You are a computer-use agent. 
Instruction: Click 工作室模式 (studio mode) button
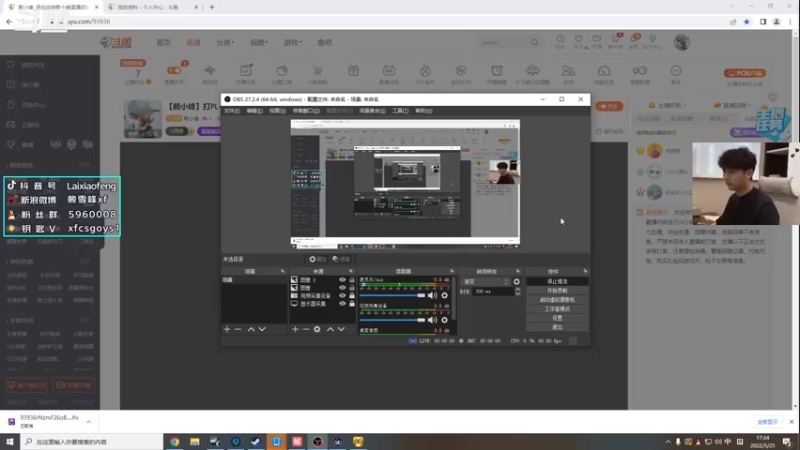pos(557,309)
